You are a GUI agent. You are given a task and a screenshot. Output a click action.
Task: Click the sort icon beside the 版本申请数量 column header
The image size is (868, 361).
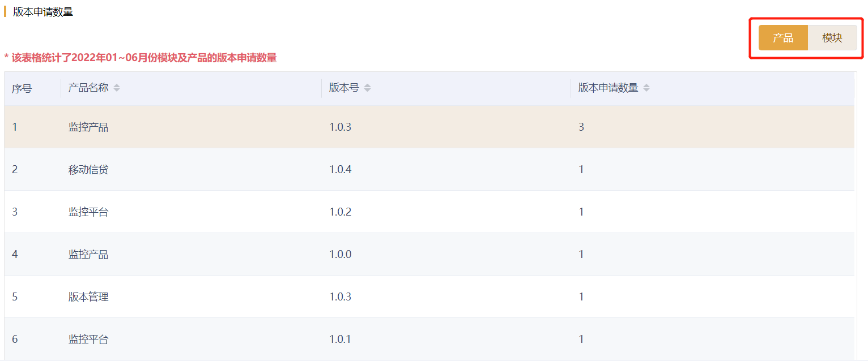(x=646, y=88)
